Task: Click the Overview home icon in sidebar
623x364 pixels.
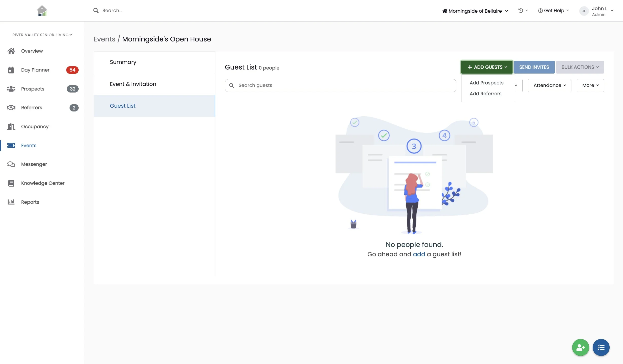Action: (x=11, y=51)
